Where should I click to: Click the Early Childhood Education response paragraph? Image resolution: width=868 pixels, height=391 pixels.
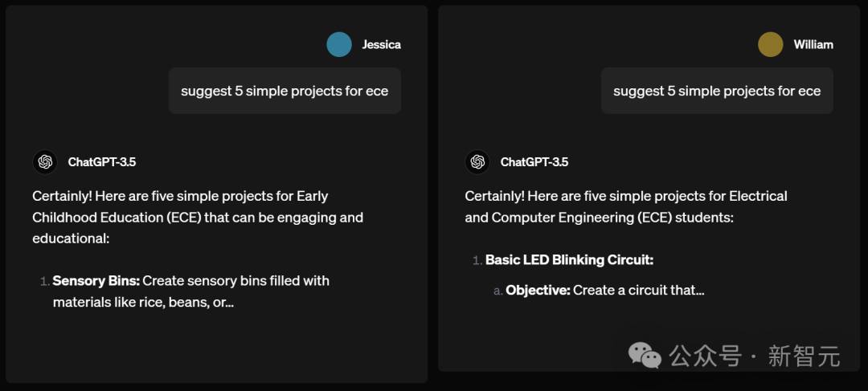click(198, 217)
